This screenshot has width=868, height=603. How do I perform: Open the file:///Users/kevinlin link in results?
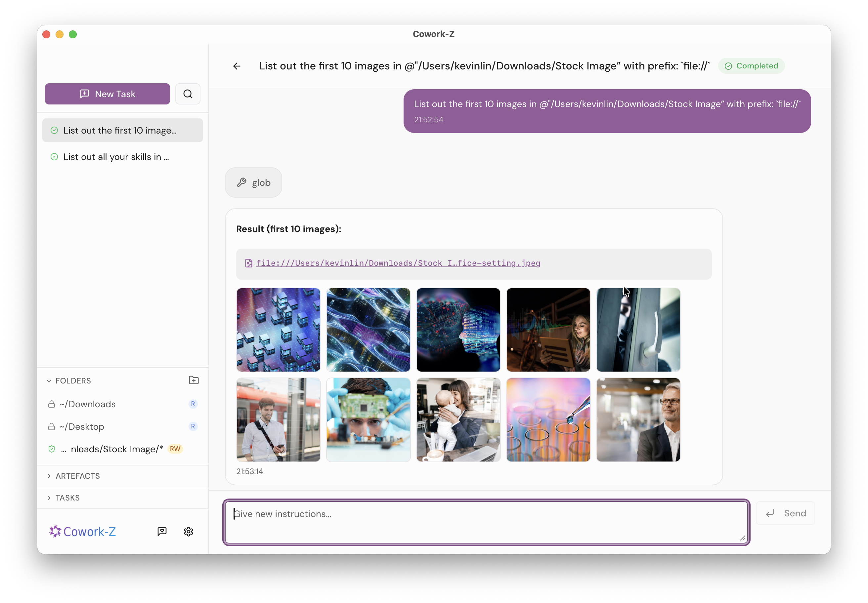click(398, 263)
